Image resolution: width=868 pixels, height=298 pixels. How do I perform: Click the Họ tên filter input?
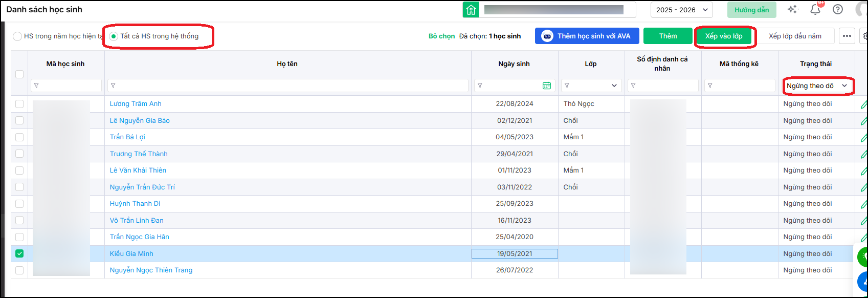coord(288,86)
